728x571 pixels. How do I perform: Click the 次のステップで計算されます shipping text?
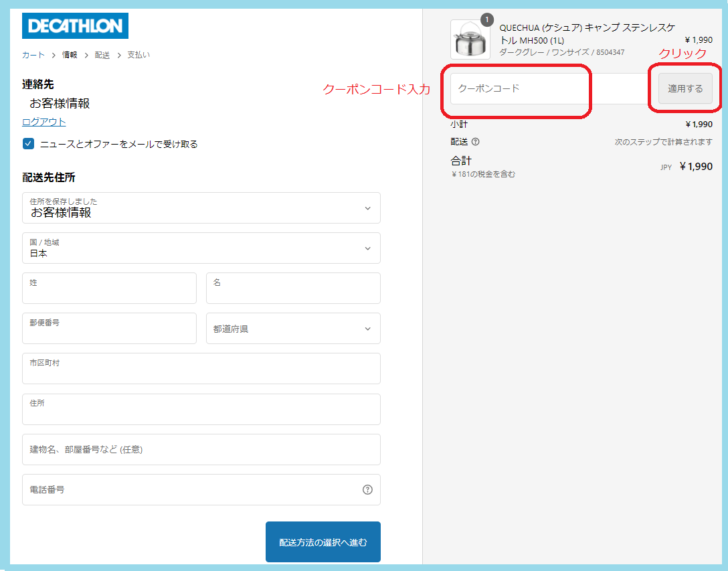664,142
